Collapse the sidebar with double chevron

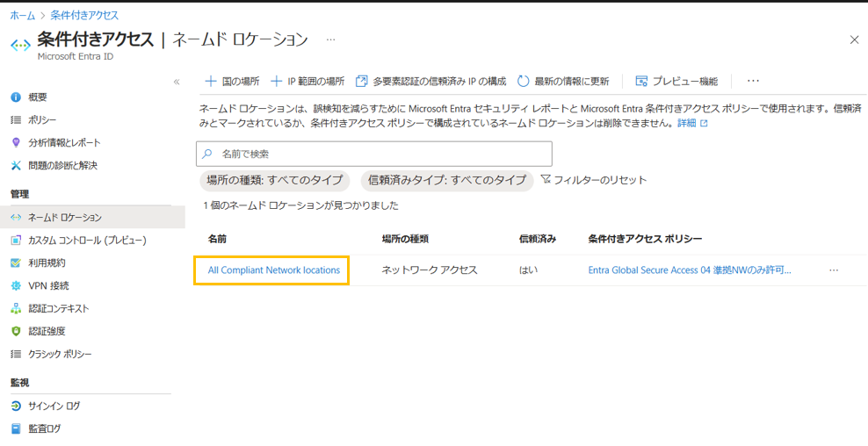[x=177, y=82]
